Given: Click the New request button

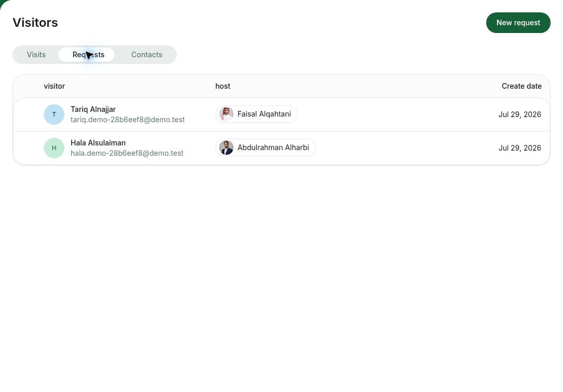Looking at the screenshot, I should point(518,23).
